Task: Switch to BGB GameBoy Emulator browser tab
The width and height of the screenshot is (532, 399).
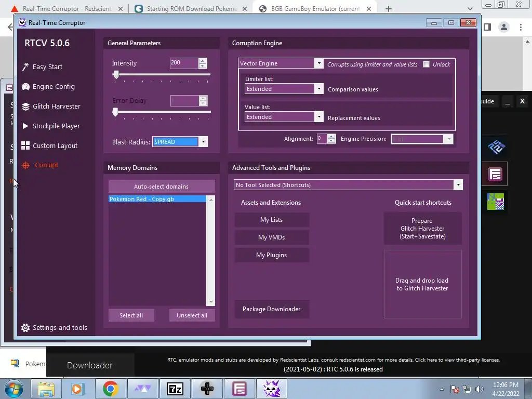Action: coord(314,9)
